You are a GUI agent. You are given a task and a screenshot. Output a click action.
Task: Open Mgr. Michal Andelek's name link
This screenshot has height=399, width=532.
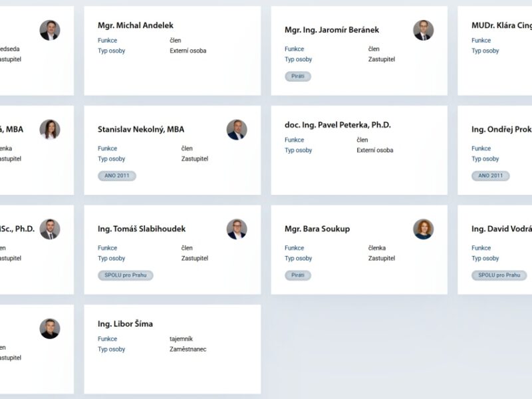point(135,25)
